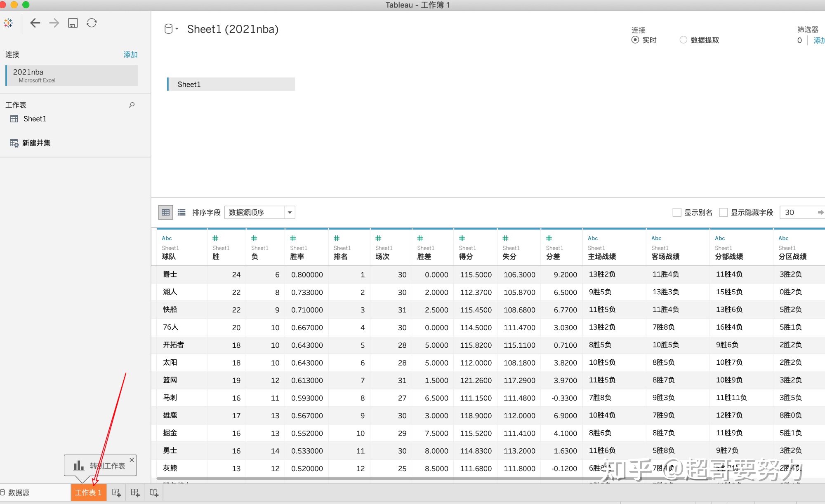Viewport: 825px width, 504px height.
Task: Change data type of 分部战绩 column
Action: point(720,238)
